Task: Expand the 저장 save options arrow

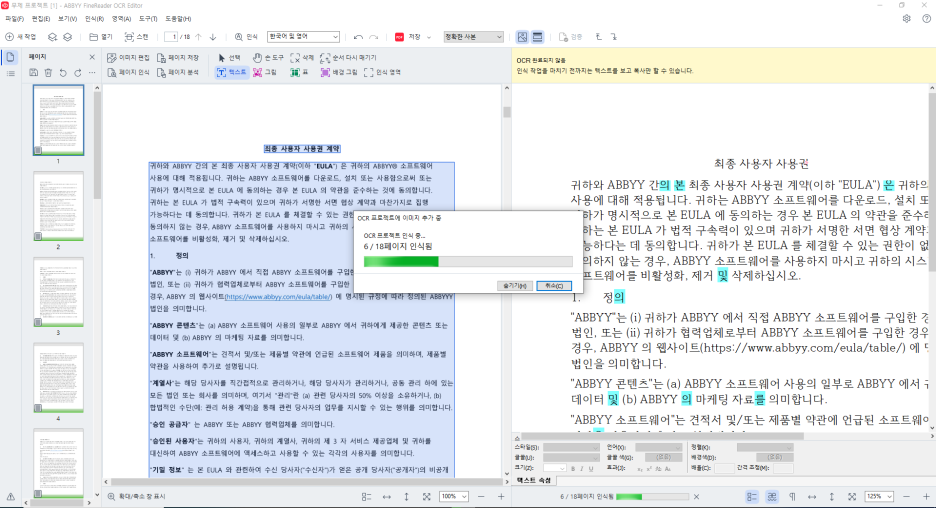Action: coord(429,37)
